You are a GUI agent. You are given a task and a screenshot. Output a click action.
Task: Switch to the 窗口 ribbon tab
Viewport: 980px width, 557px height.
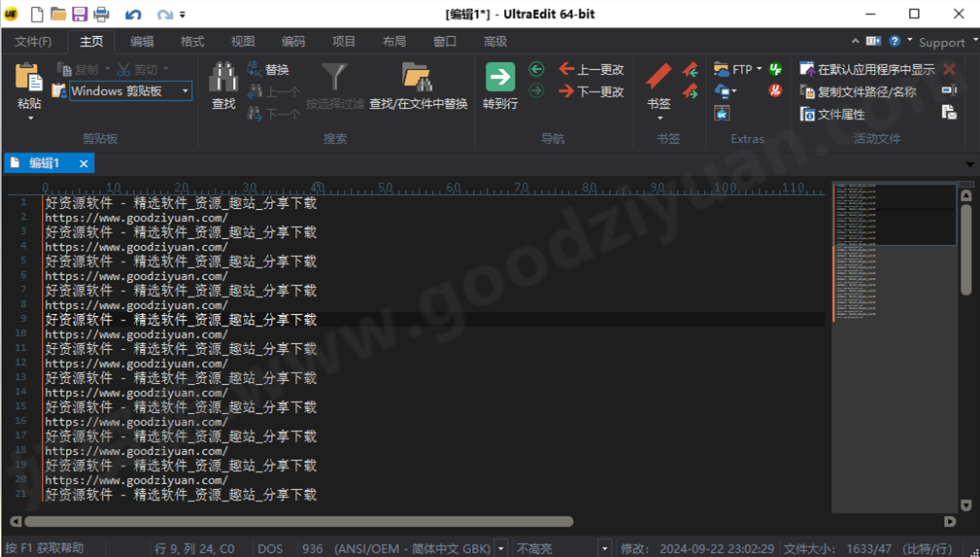[x=445, y=41]
